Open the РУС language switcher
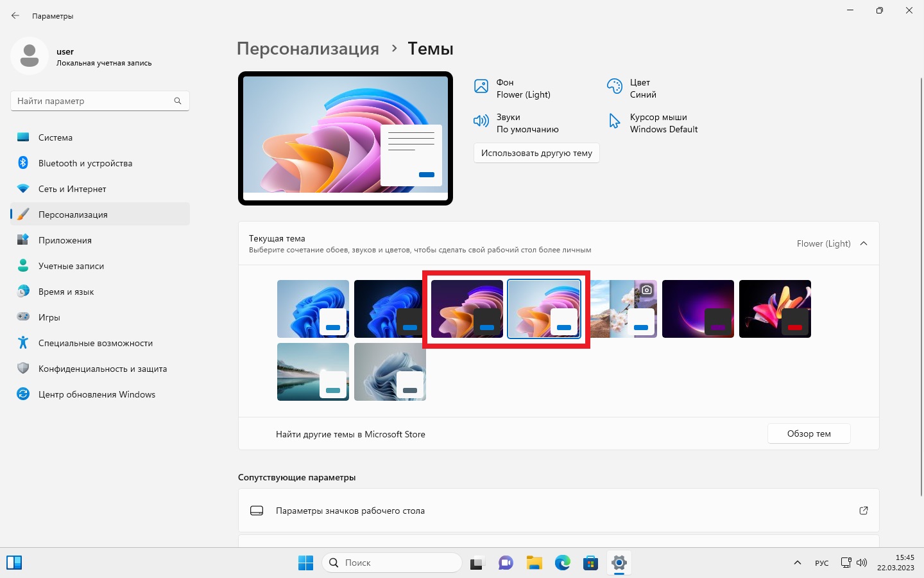Screen dimensions: 924x578 pyautogui.click(x=822, y=563)
